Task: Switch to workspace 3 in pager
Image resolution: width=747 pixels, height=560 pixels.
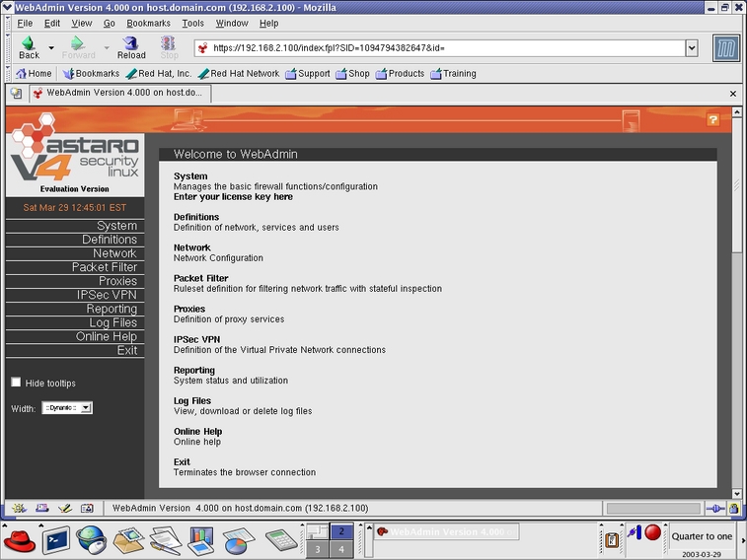Action: click(x=316, y=549)
